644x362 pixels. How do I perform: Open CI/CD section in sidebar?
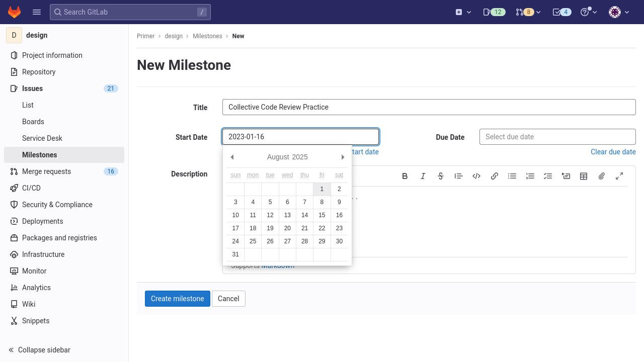pyautogui.click(x=64, y=188)
